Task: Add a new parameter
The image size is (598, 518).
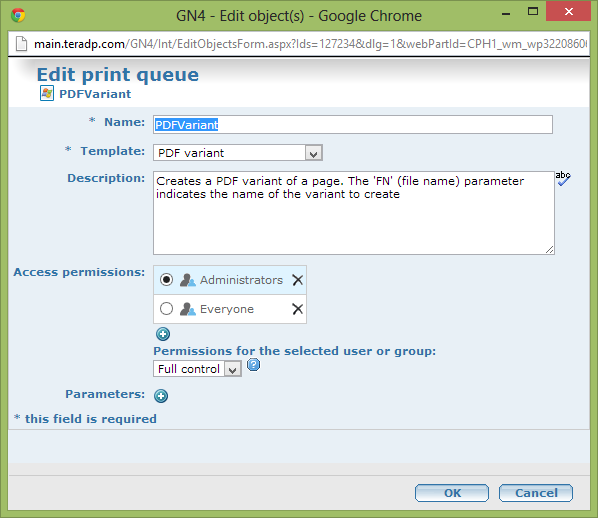Action: pyautogui.click(x=161, y=396)
